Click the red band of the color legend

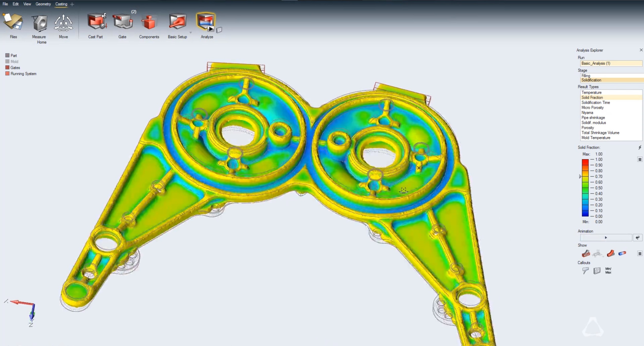[x=585, y=162]
